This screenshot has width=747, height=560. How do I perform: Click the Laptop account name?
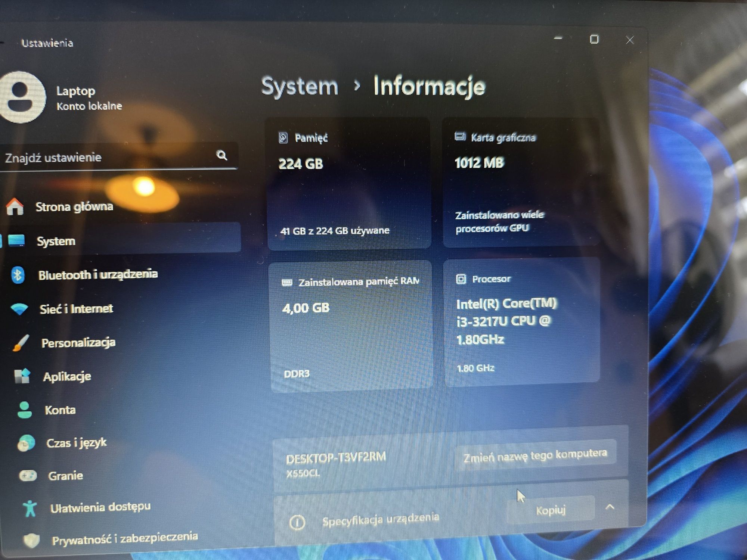tap(76, 91)
